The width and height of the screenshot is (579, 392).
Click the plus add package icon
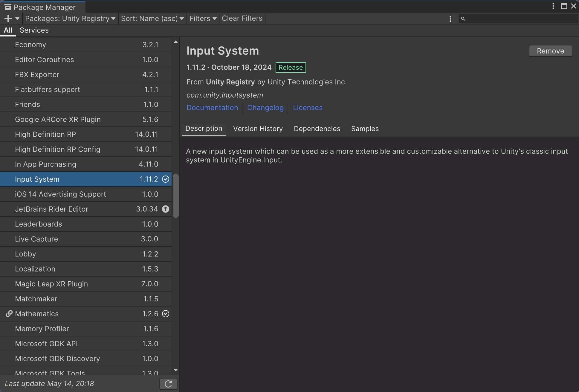tap(8, 19)
